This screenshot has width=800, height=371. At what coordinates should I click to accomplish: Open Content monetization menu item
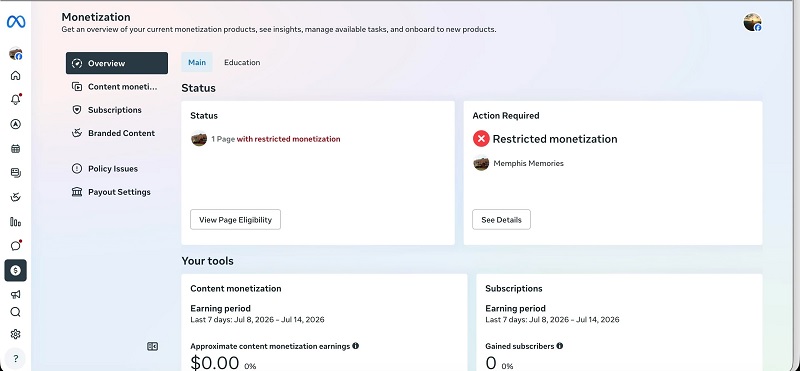coord(117,87)
